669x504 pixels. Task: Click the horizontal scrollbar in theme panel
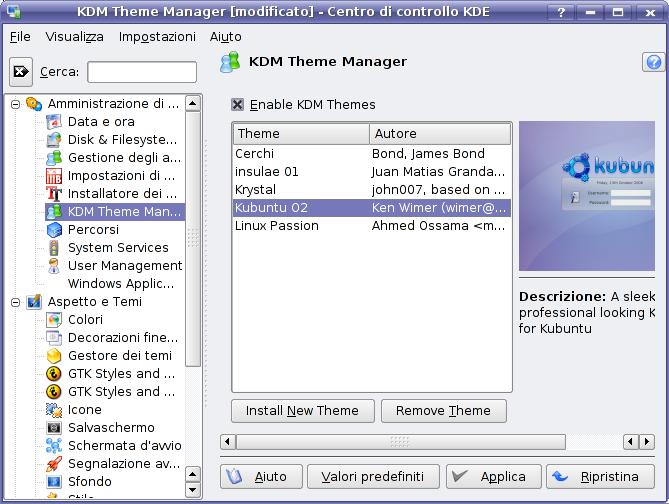400,442
